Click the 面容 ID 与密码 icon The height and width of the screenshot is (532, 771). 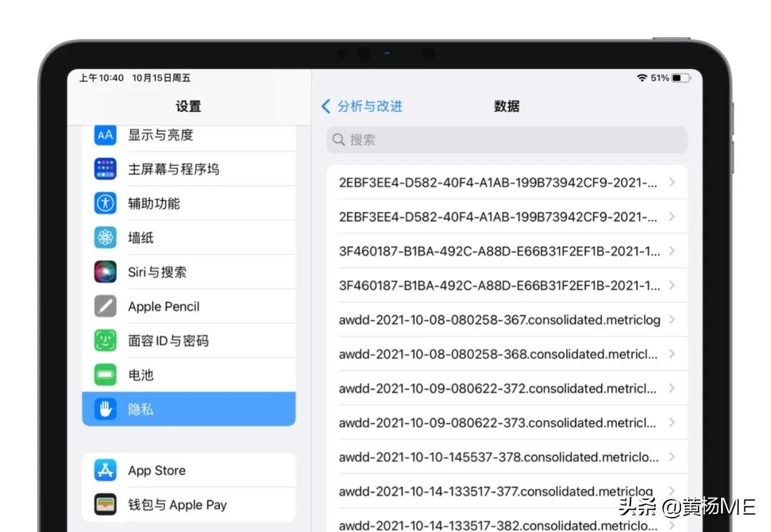tap(105, 341)
